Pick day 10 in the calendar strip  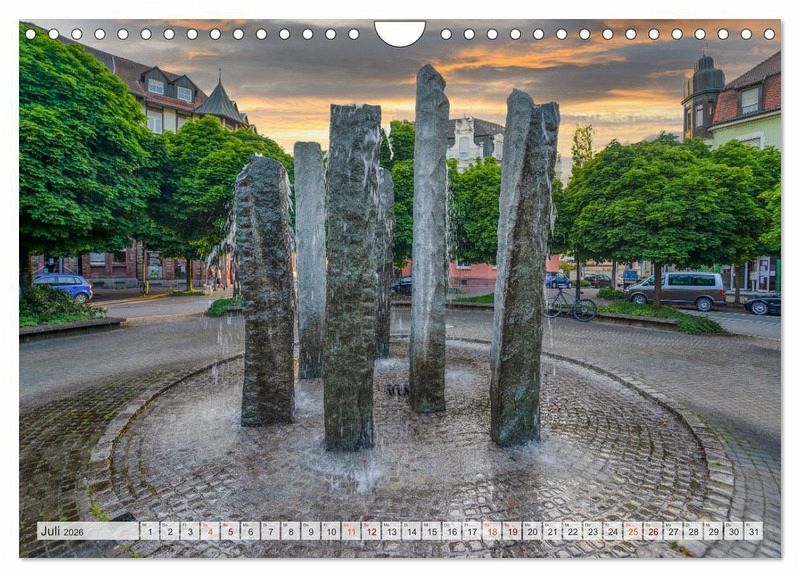pos(331,531)
